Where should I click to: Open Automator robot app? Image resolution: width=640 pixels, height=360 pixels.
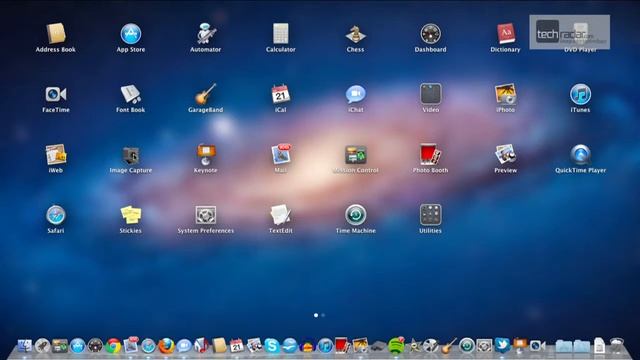point(205,33)
